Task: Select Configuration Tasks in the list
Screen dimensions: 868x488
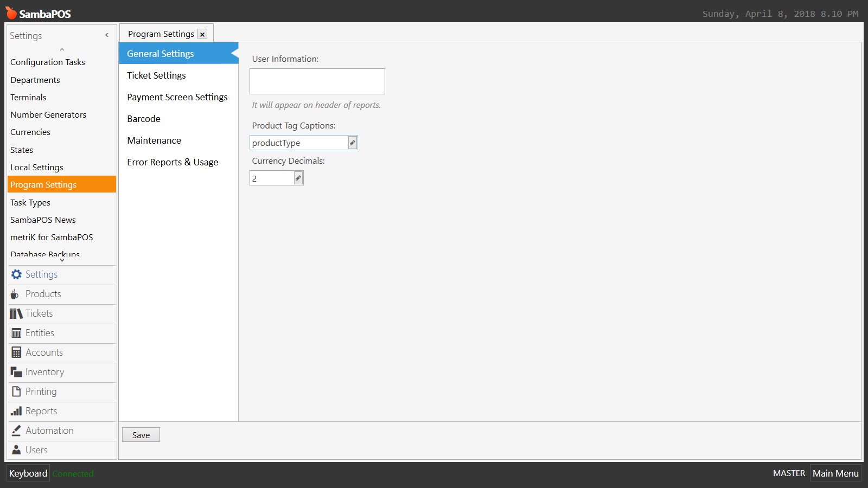Action: pos(62,62)
